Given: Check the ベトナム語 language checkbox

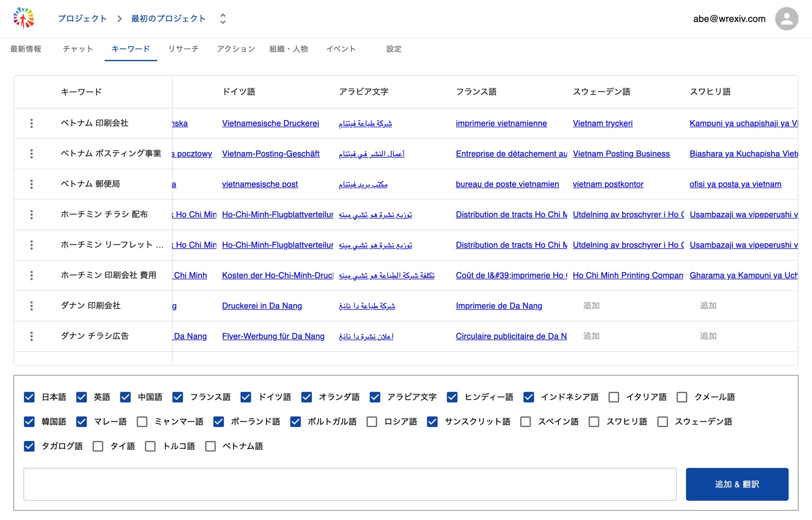Looking at the screenshot, I should tap(211, 446).
